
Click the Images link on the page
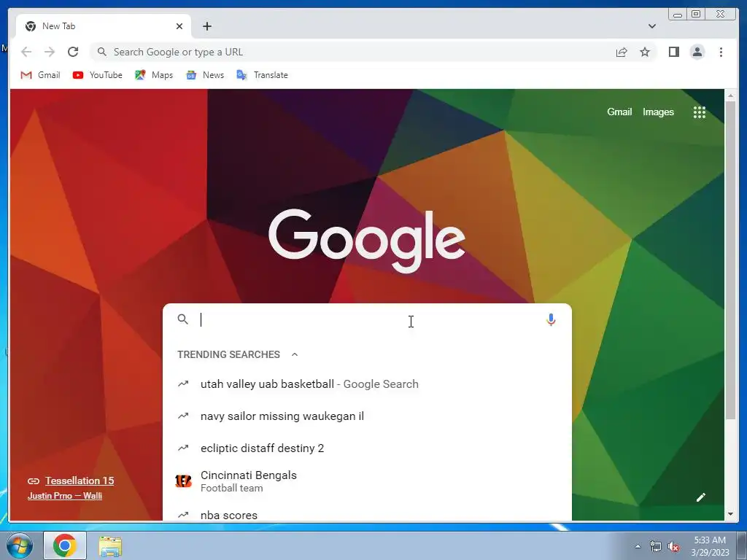pos(659,112)
